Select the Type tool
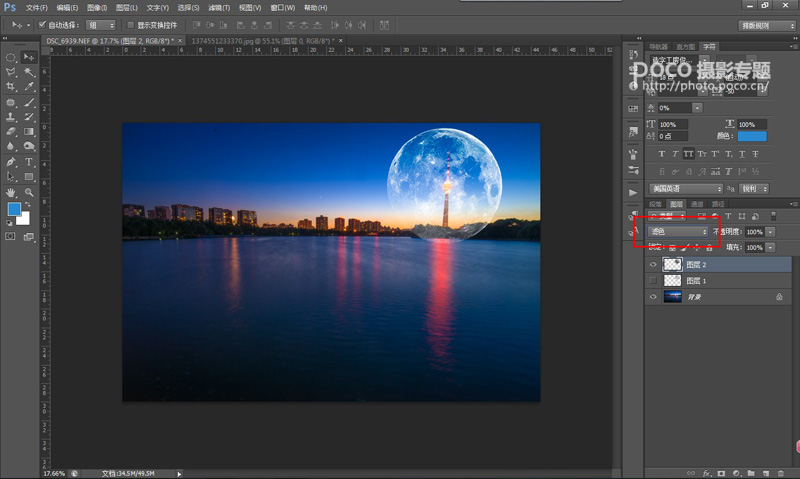Image resolution: width=800 pixels, height=479 pixels. [29, 162]
